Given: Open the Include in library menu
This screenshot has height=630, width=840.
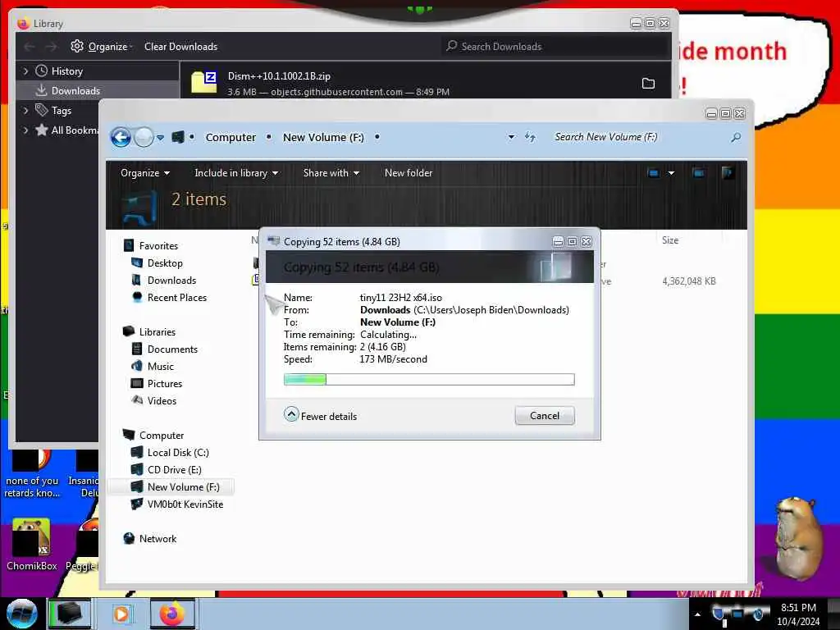Looking at the screenshot, I should tap(236, 173).
